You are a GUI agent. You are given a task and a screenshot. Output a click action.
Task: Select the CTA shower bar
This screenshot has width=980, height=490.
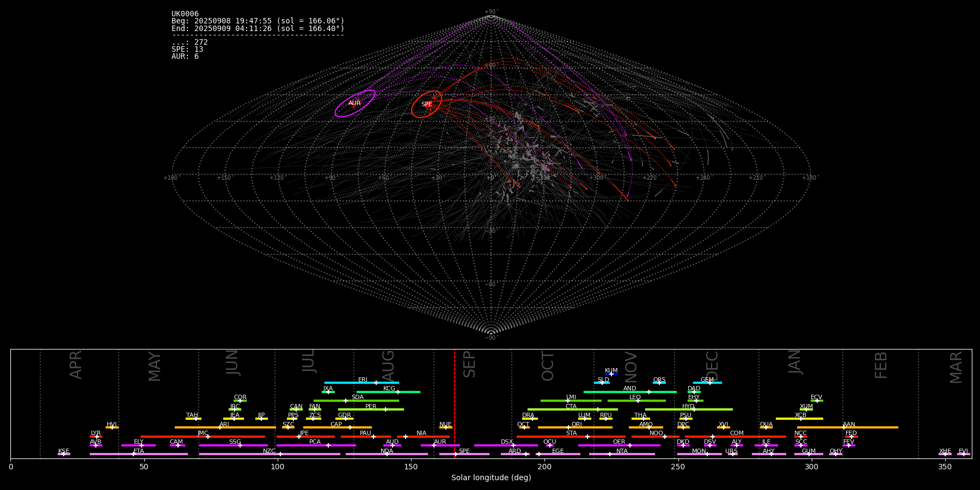(x=573, y=409)
